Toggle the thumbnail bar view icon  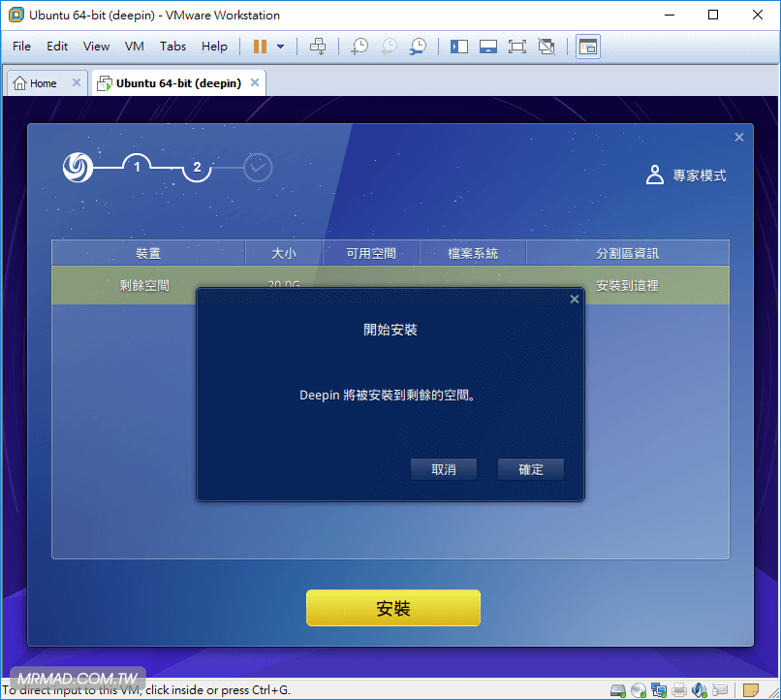(488, 47)
